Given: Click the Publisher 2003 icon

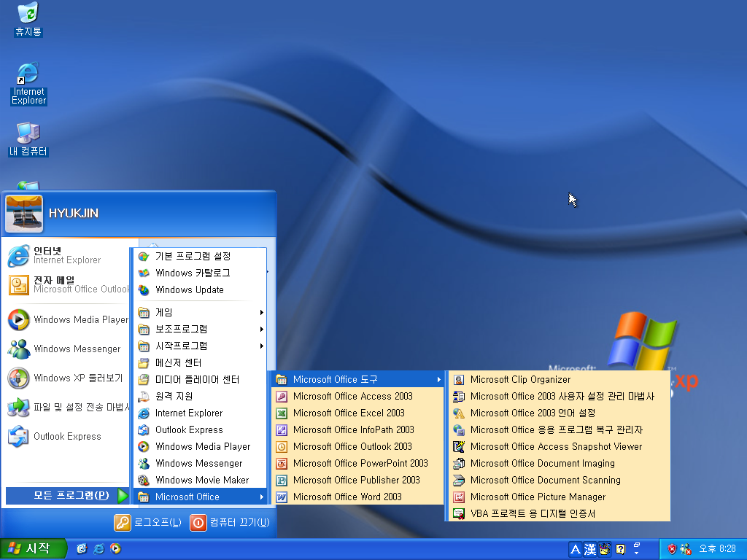Looking at the screenshot, I should tap(282, 480).
